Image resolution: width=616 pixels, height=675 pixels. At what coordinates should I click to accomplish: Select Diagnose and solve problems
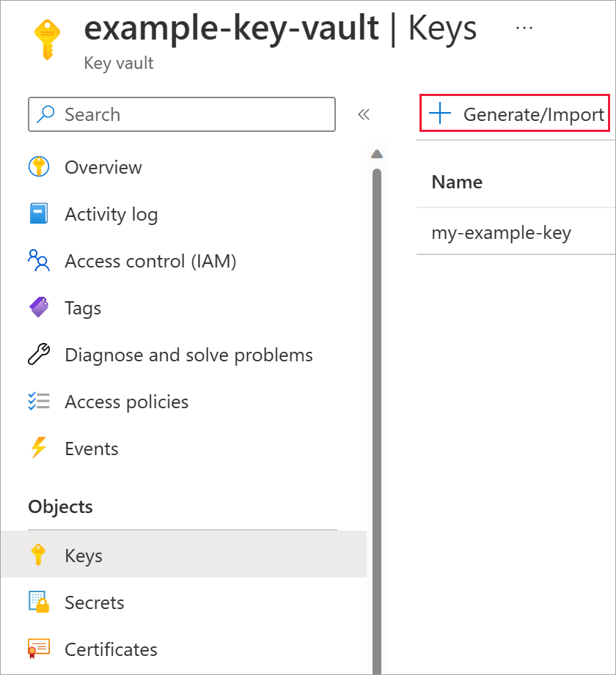click(x=188, y=355)
